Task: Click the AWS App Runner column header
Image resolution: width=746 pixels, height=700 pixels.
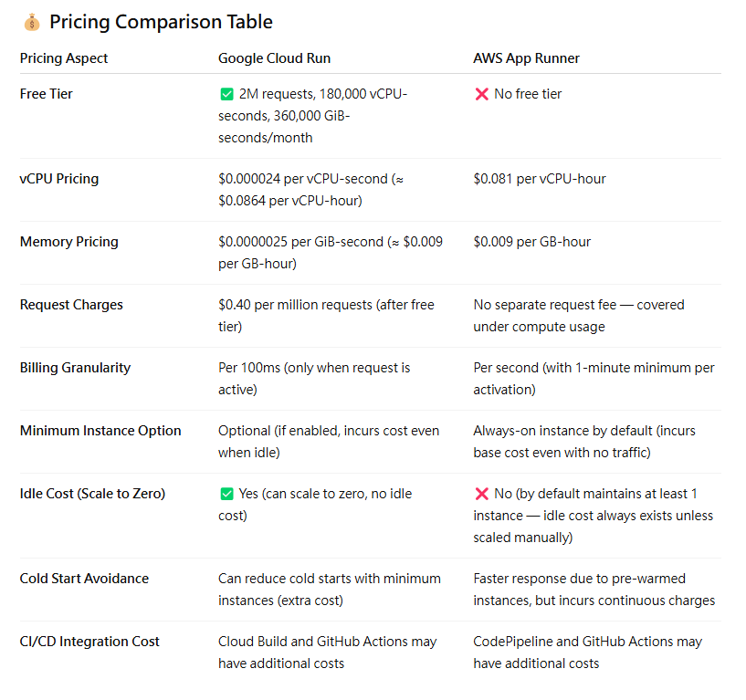Action: 526,58
